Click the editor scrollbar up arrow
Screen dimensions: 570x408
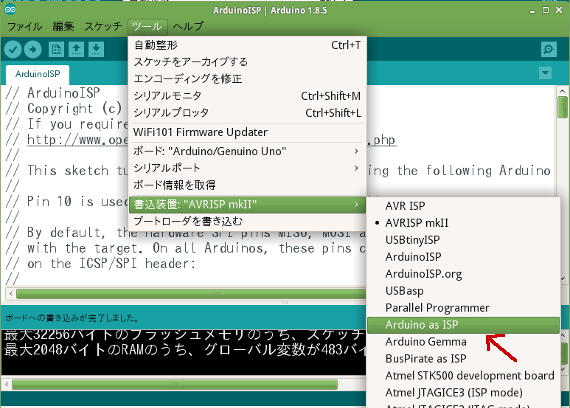point(562,91)
